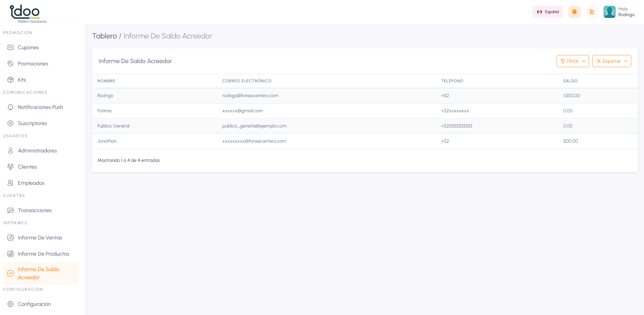The width and height of the screenshot is (644, 315).
Task: Open Transacciones from the sidebar menu
Action: tap(35, 210)
